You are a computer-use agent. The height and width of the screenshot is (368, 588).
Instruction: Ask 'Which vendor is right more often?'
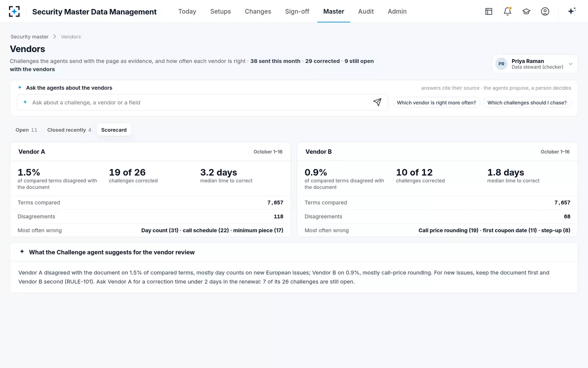click(437, 103)
